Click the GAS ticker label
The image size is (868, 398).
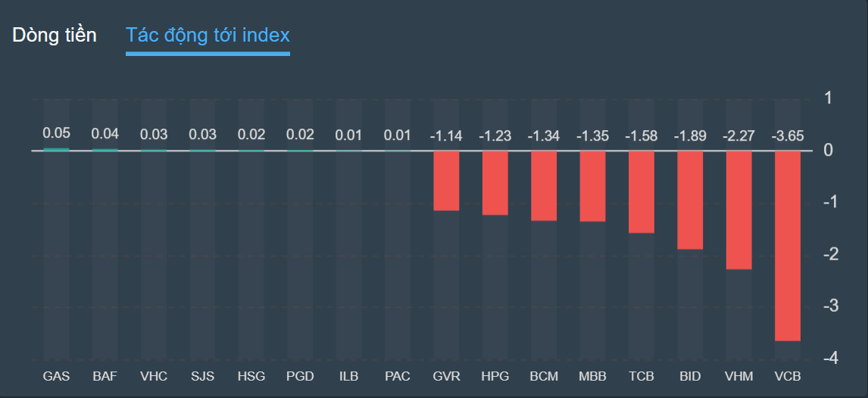[56, 376]
